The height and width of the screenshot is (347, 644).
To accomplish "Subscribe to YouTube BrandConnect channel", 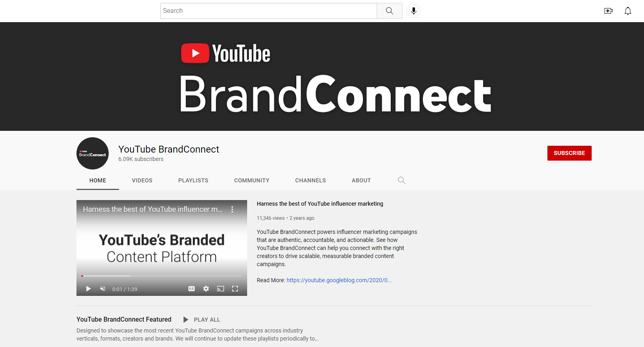I will (x=569, y=153).
